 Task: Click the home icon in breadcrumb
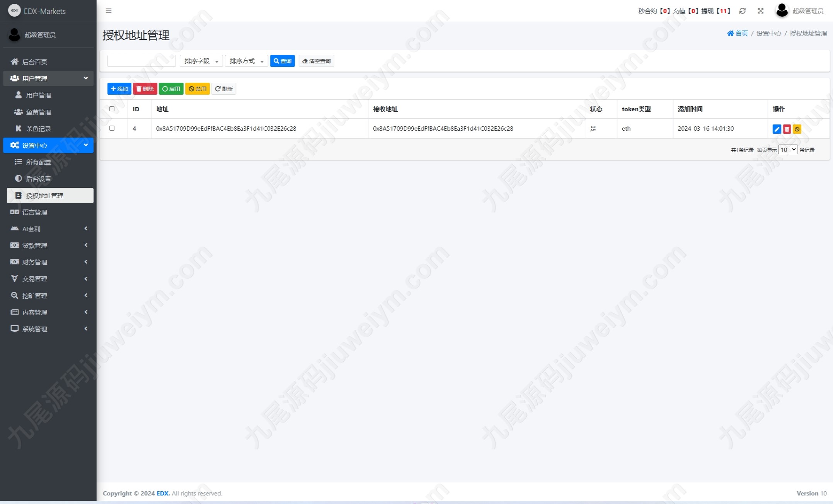click(x=730, y=33)
